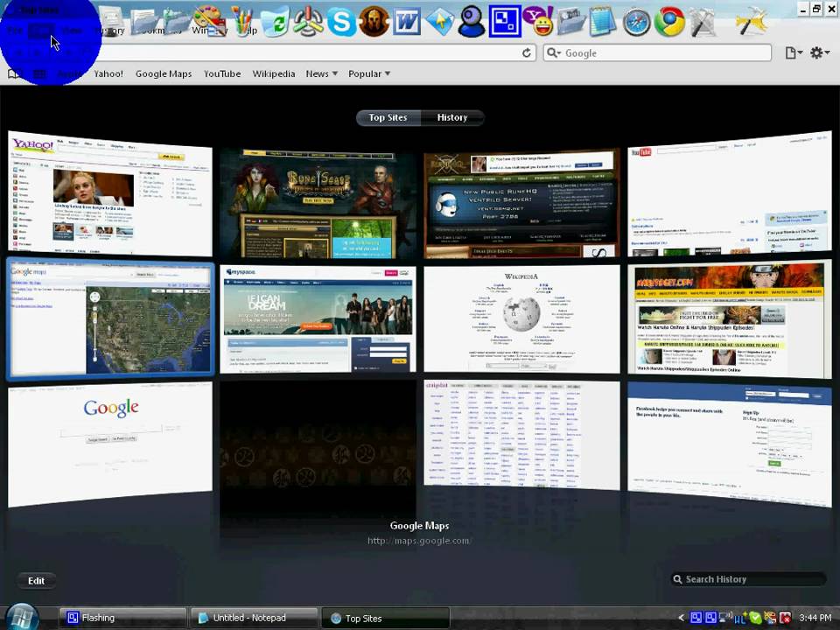Click the colorful molecule dock icon
The height and width of the screenshot is (630, 840).
click(x=308, y=22)
